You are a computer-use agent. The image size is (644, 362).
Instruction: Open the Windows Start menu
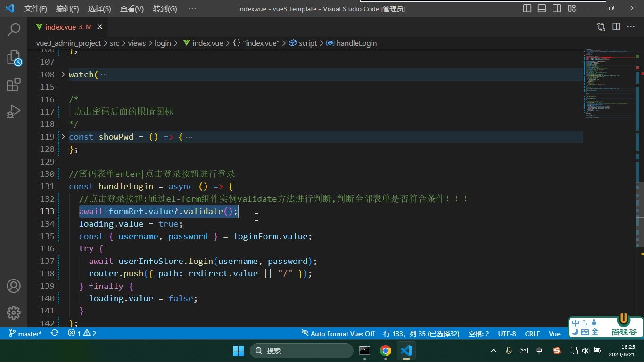(x=239, y=351)
